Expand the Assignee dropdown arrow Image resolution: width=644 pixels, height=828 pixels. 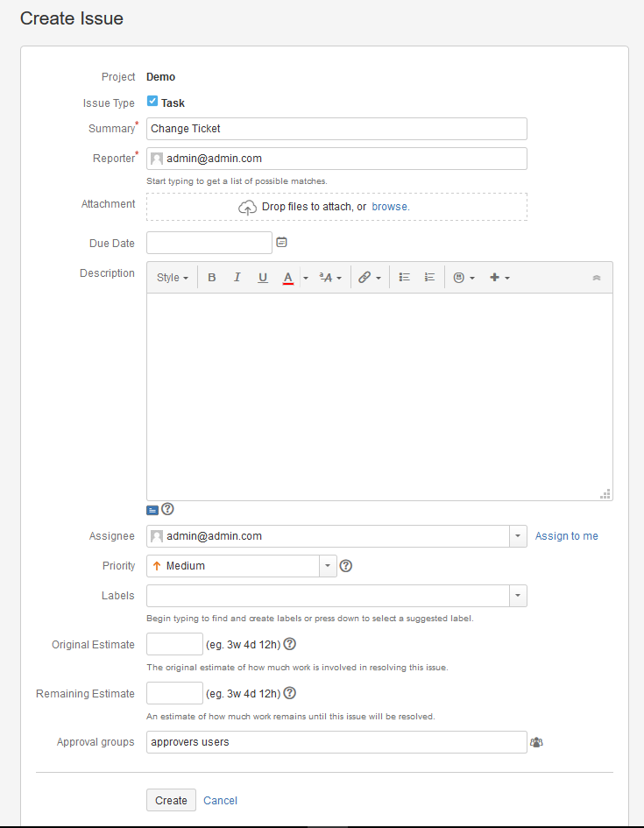(518, 536)
